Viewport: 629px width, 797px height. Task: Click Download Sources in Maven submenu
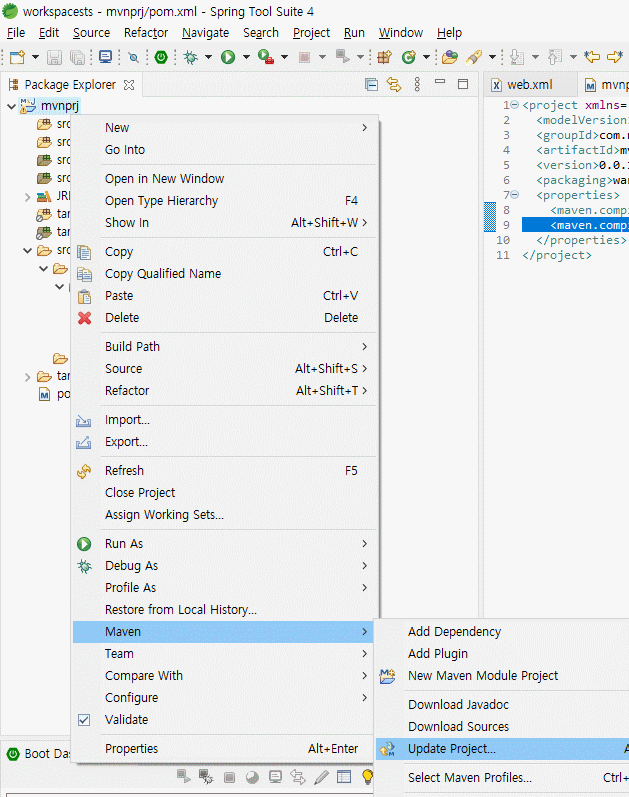(502, 727)
